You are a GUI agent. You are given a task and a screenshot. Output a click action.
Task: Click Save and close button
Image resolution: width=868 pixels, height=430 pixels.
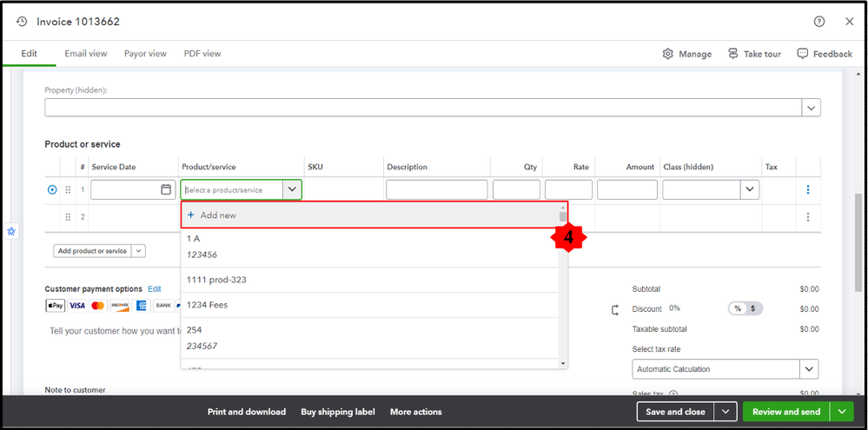point(675,412)
